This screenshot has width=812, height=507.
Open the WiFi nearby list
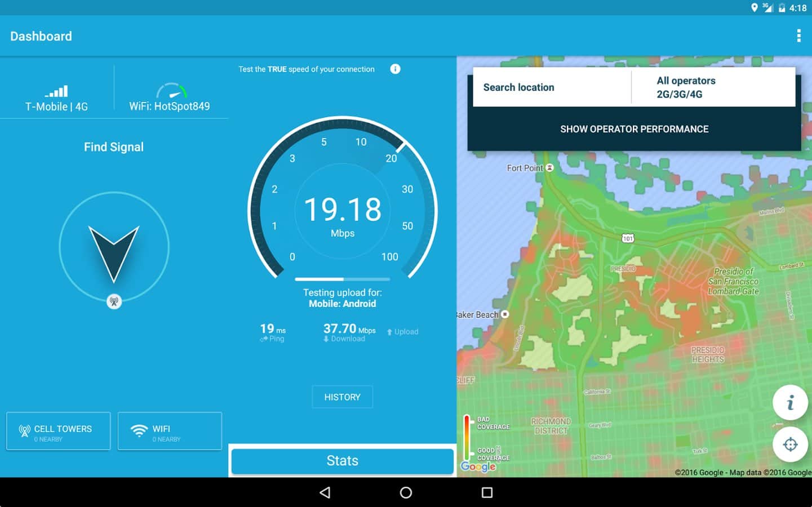pyautogui.click(x=170, y=431)
